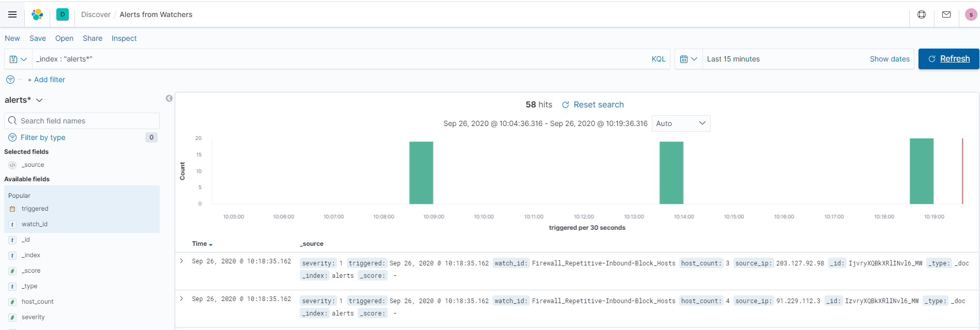Open the alerts* index pattern dropdown
Image resolution: width=980 pixels, height=330 pixels.
coord(24,100)
